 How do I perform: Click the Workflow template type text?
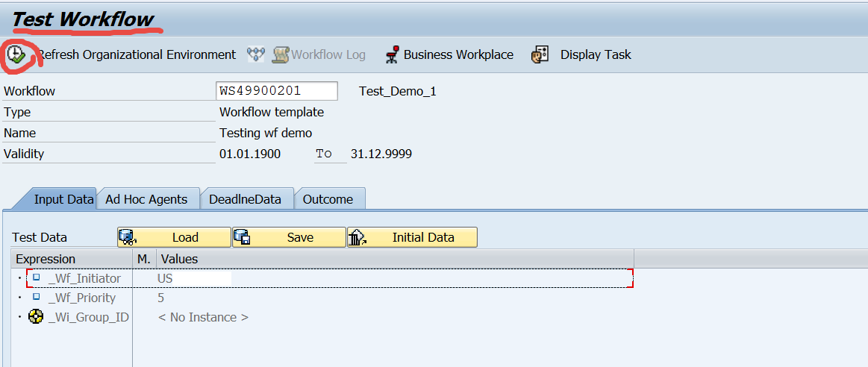point(272,113)
